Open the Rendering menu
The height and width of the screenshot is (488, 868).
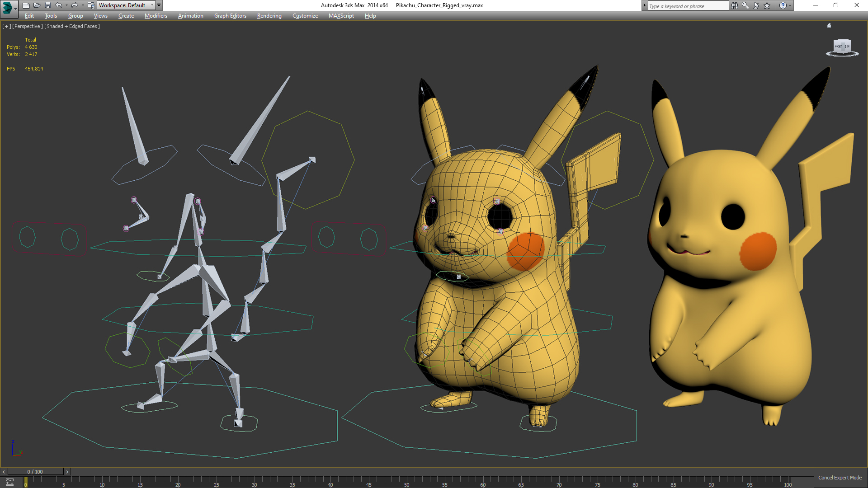click(x=269, y=16)
